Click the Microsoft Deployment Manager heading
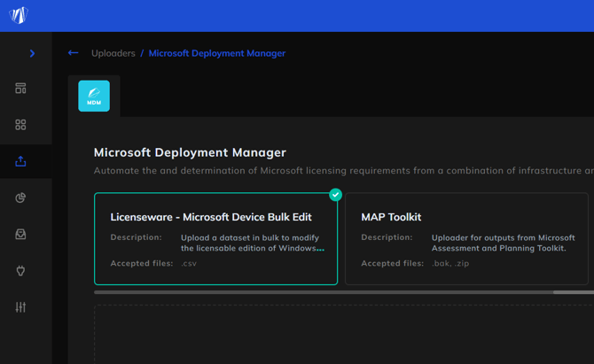The height and width of the screenshot is (364, 594). [x=190, y=152]
